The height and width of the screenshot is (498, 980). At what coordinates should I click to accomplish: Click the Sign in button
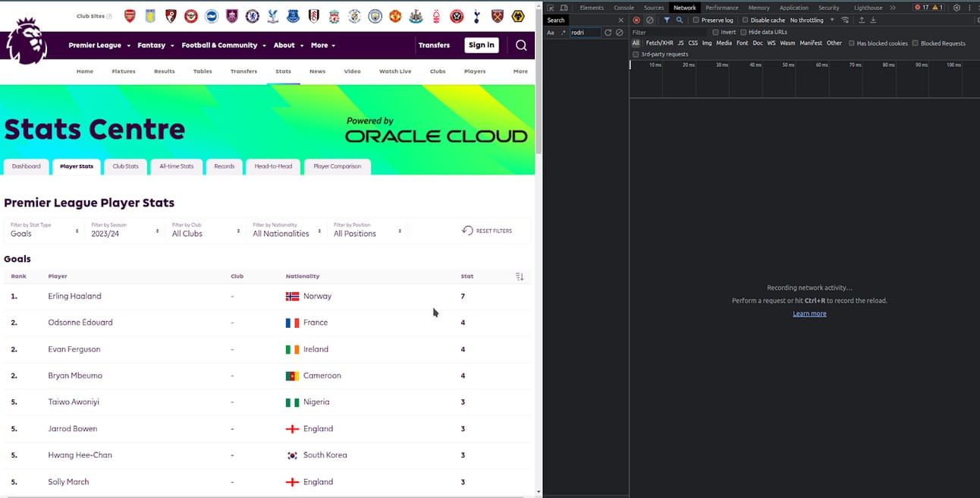482,45
